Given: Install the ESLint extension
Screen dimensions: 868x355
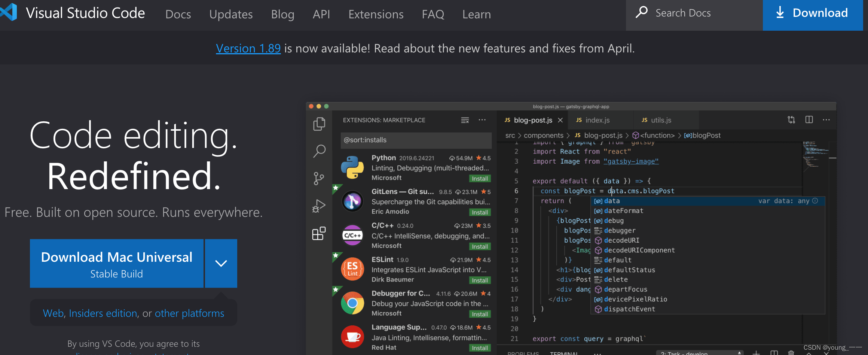Looking at the screenshot, I should pyautogui.click(x=480, y=280).
